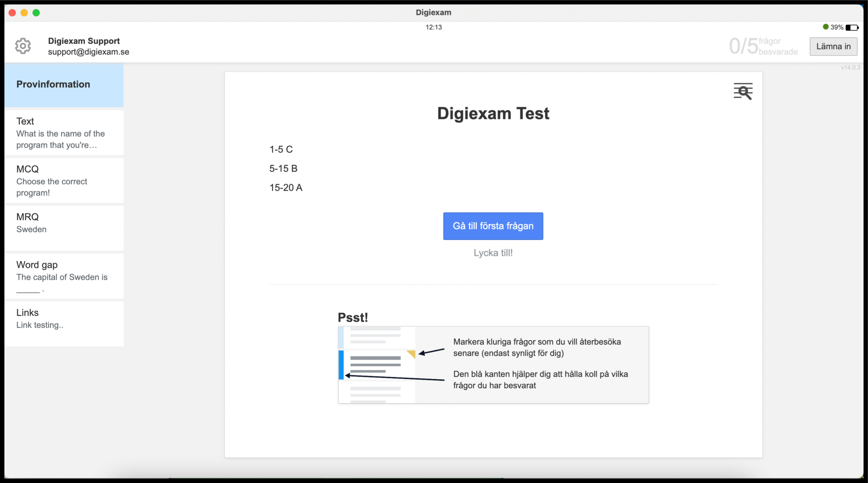Screen dimensions: 868x483
Task: Click the tip illustration thumbnail
Action: (x=377, y=365)
